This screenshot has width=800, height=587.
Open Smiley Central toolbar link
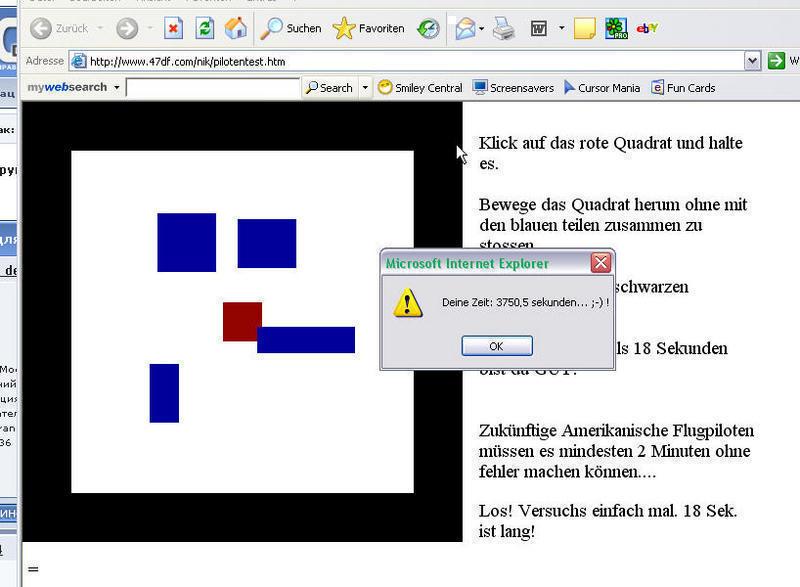click(x=420, y=88)
